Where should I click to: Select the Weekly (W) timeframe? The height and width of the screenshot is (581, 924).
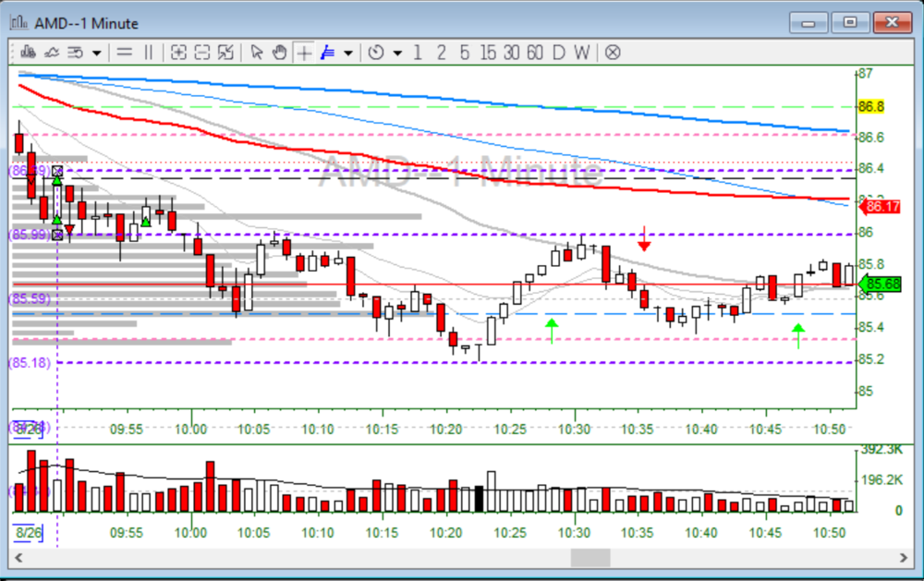[x=580, y=53]
